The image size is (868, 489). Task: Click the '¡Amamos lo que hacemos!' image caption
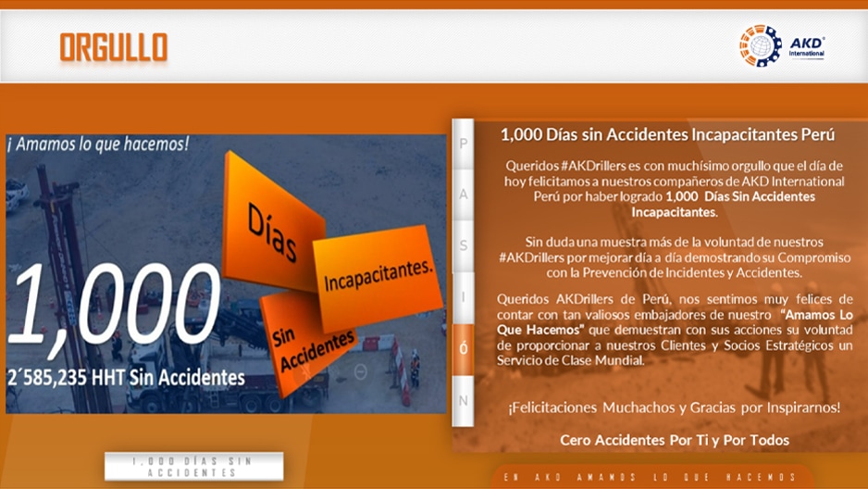pyautogui.click(x=98, y=144)
